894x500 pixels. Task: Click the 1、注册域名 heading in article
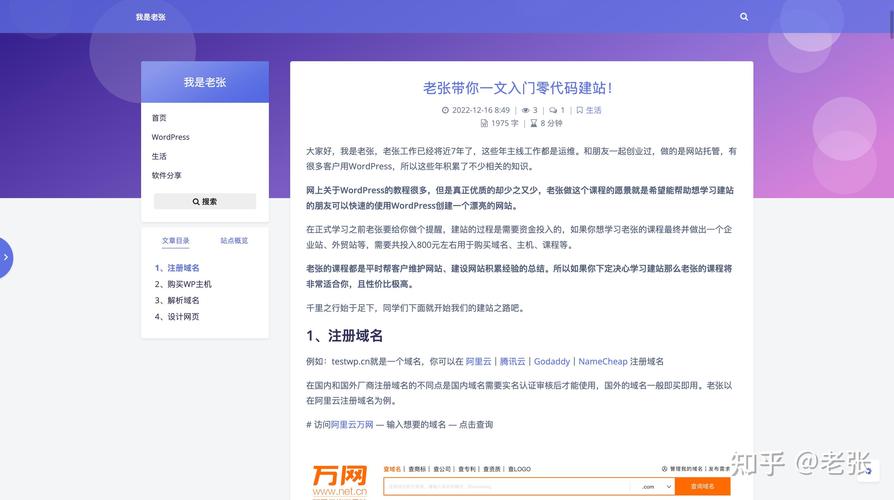(x=344, y=335)
